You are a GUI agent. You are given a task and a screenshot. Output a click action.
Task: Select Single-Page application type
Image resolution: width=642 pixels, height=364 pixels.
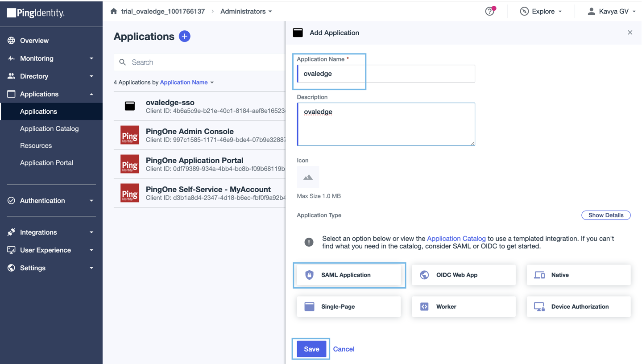click(349, 306)
